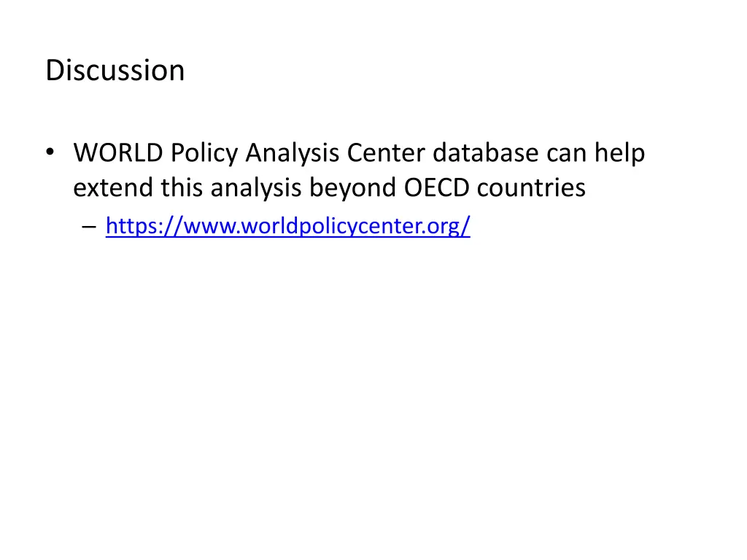Click the word extend on second line
This screenshot has height=560, width=747.
coord(113,187)
